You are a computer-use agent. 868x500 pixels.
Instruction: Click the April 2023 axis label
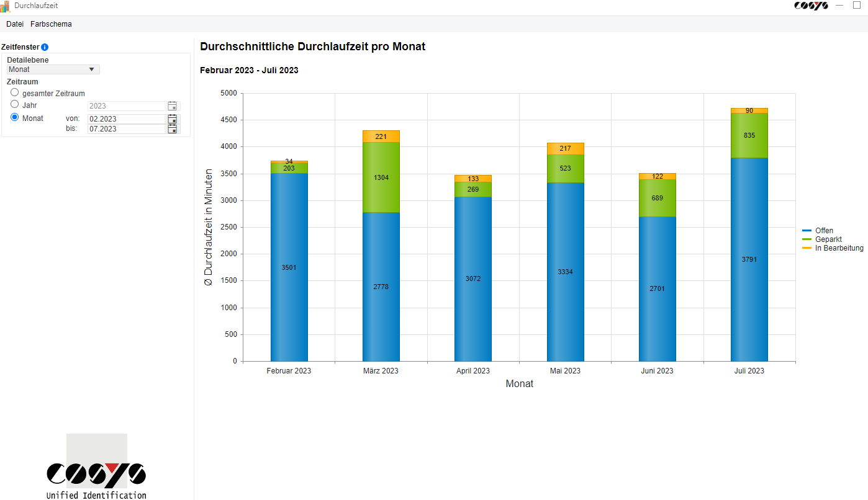coord(473,371)
